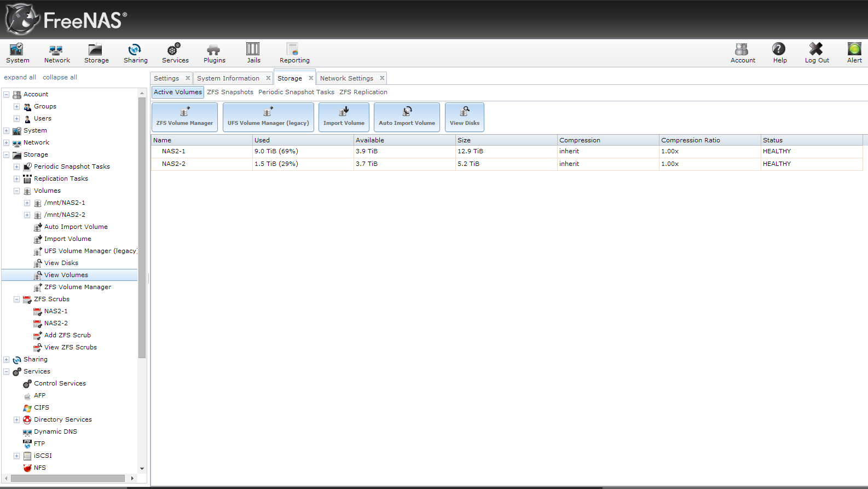868x489 pixels.
Task: Expand the Sharing tree node
Action: 6,359
